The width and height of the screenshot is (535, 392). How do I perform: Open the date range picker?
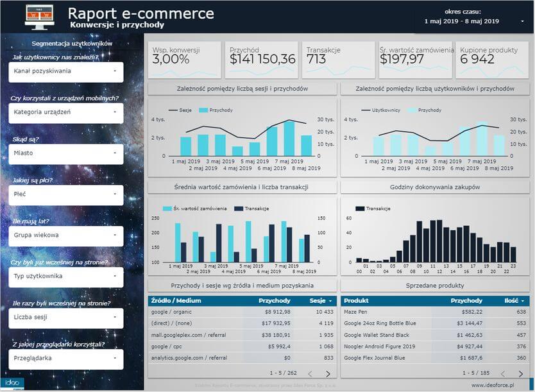(473, 21)
